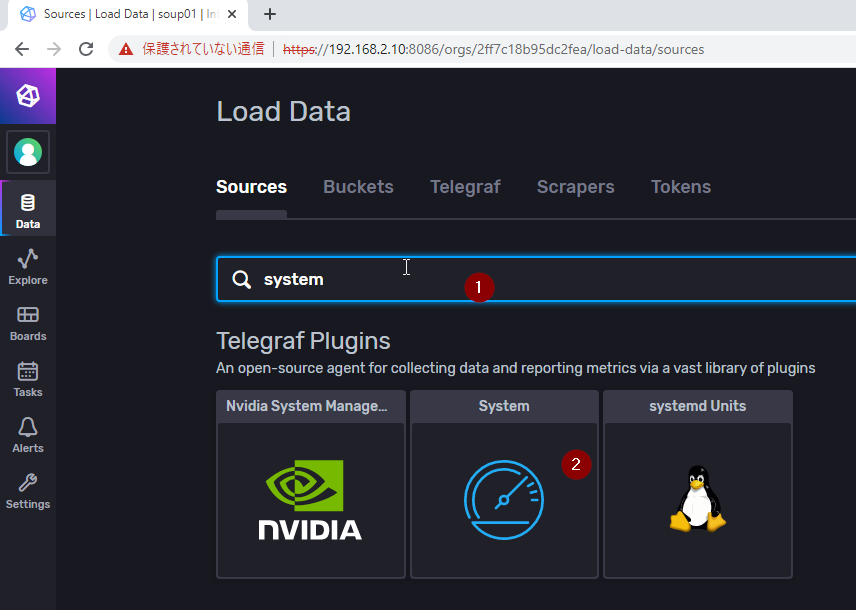Click the magnifier icon in the search box
This screenshot has width=856, height=610.
click(241, 279)
